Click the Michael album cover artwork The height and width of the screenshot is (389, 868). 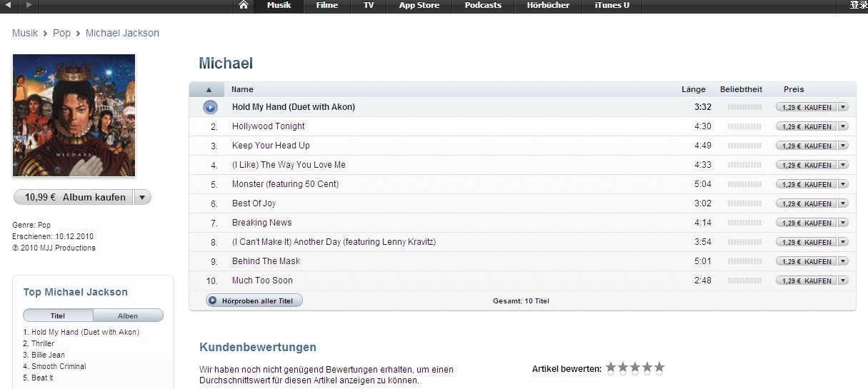[x=74, y=115]
